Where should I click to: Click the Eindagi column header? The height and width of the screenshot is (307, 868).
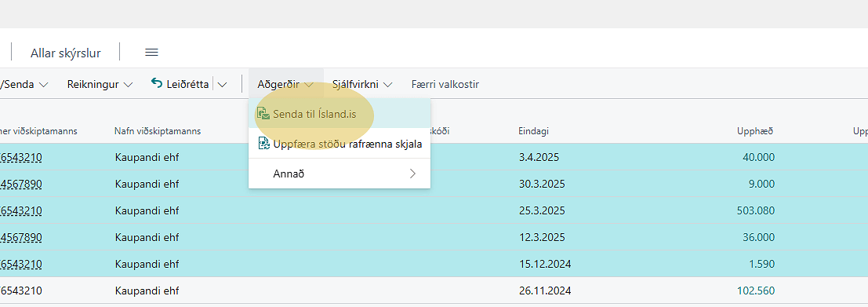click(534, 131)
